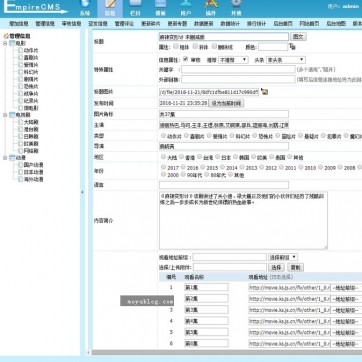362x362 pixels.
Task: Open the 栏目 (Columns) header icon
Action: pos(135,7)
